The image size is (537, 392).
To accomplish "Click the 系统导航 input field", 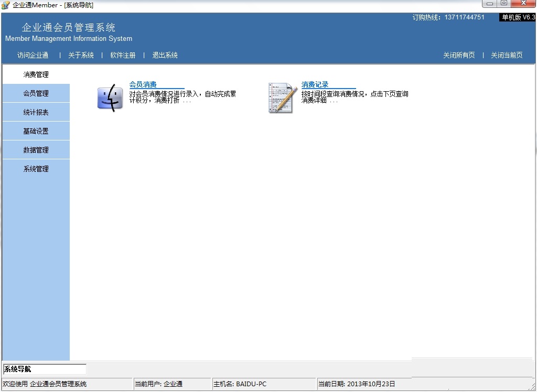I will [44, 368].
